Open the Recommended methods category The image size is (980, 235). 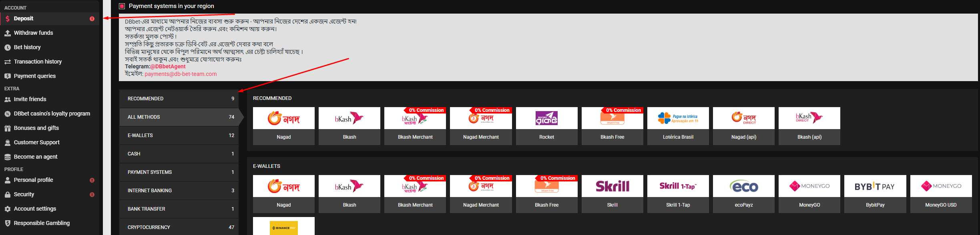[179, 99]
